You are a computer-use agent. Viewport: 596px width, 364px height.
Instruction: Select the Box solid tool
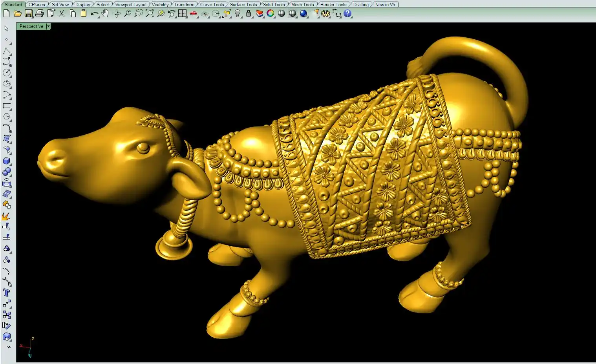[7, 161]
